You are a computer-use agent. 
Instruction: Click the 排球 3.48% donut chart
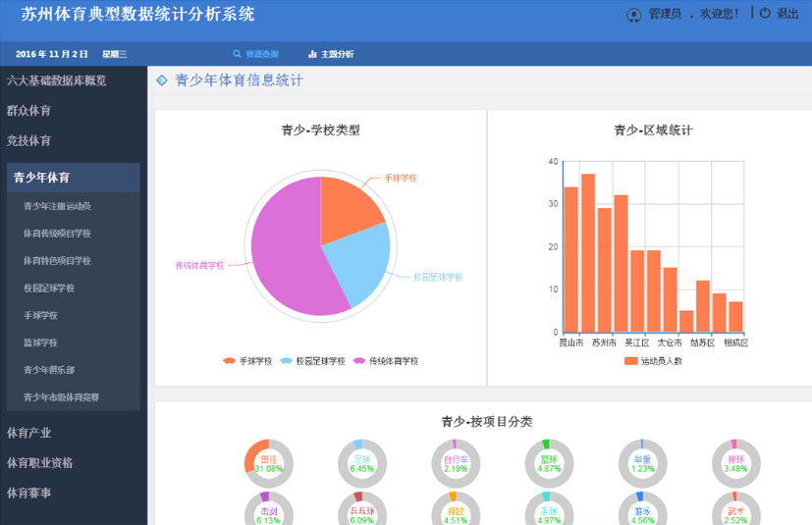735,463
